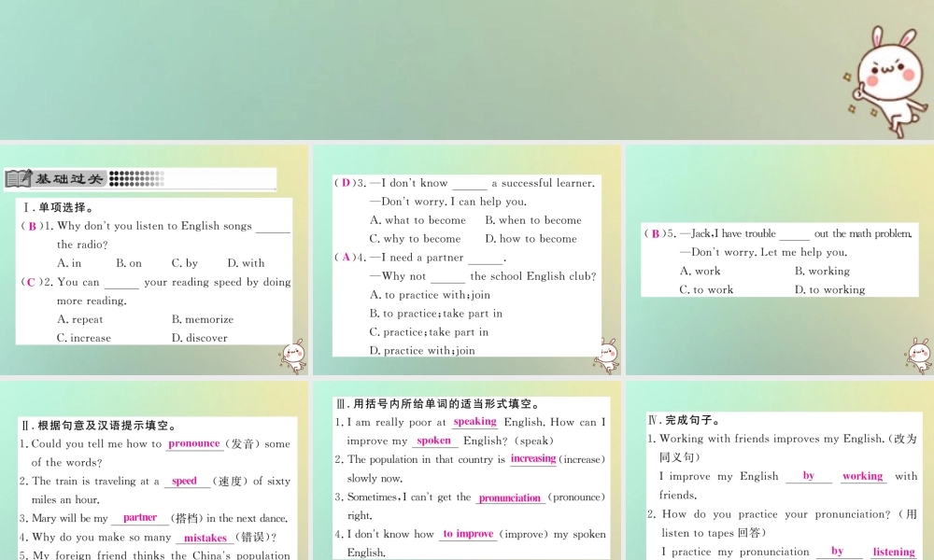
Task: Click the pink 'by' before 'listening'
Action: point(838,552)
